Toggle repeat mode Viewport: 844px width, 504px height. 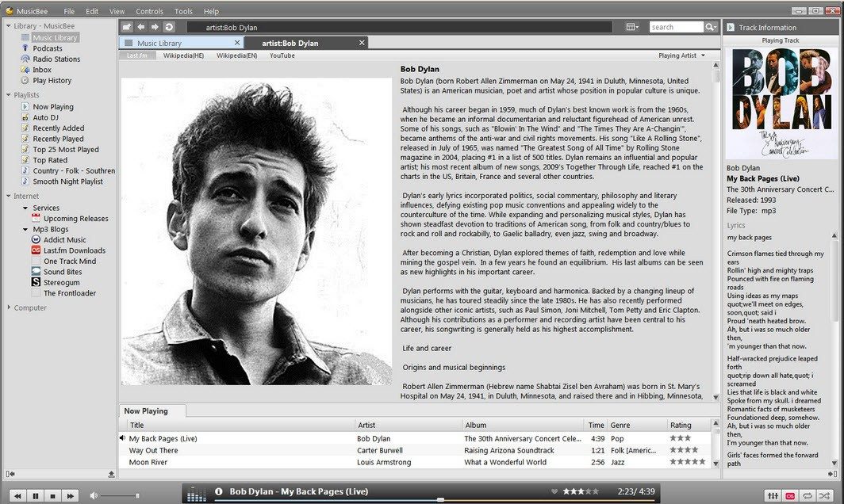(x=808, y=495)
